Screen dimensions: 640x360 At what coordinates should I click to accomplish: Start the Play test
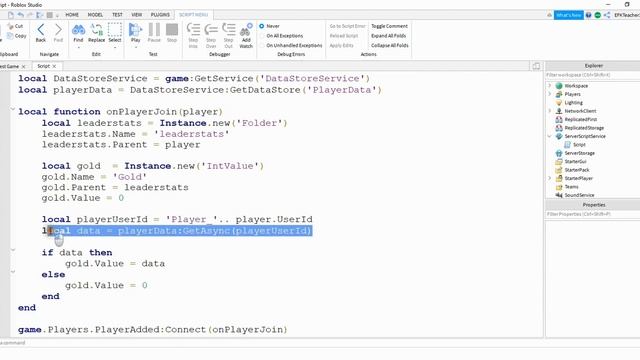point(136,30)
